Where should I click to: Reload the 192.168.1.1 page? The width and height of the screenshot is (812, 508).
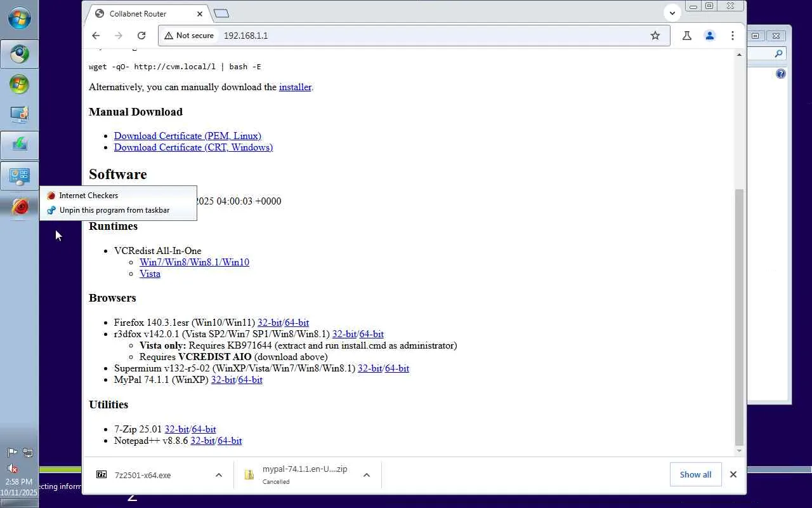coord(141,36)
